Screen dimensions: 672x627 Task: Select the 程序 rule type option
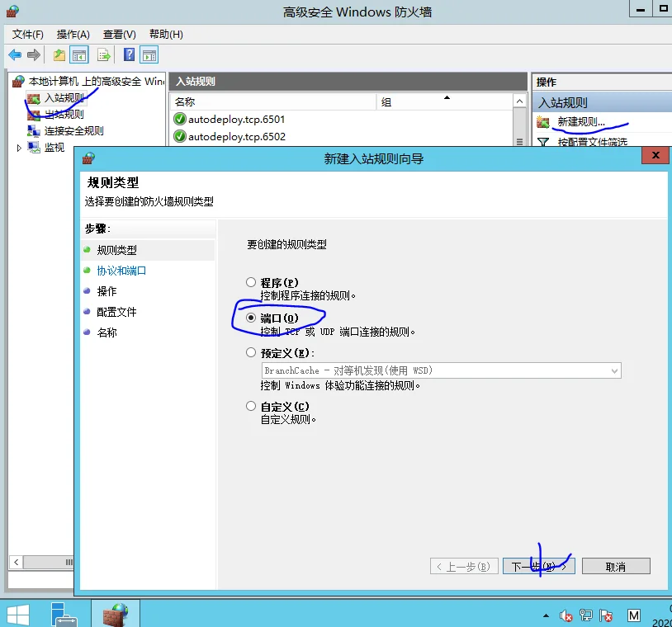[251, 282]
